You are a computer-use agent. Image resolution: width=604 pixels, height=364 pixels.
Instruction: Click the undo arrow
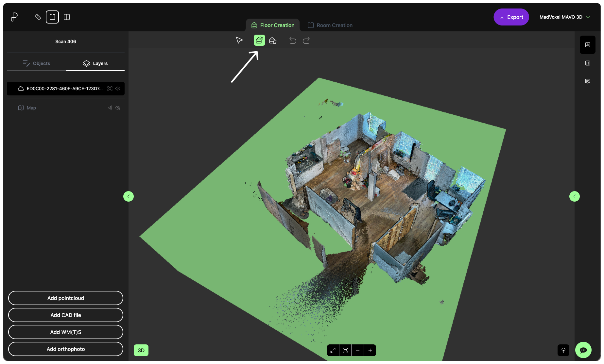pos(293,40)
